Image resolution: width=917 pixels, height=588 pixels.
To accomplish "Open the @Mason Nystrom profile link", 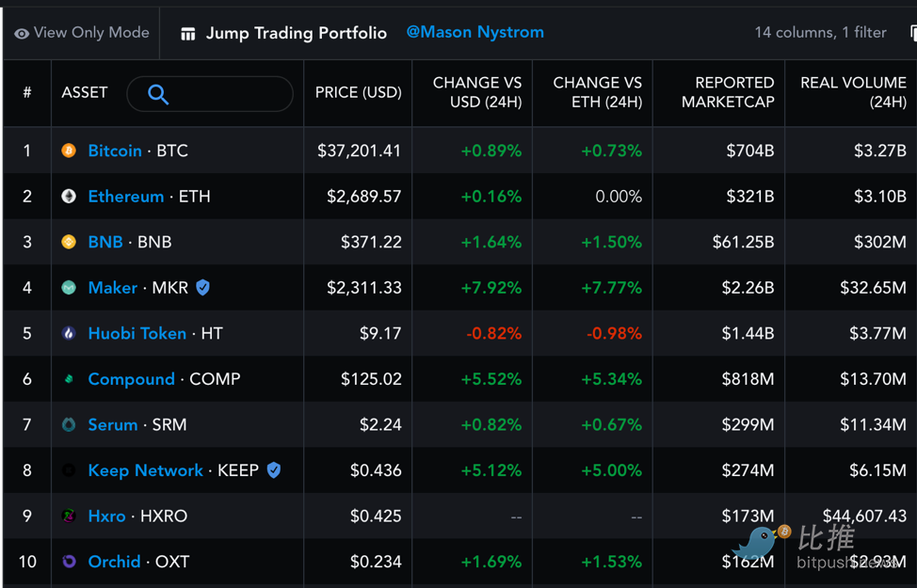I will pos(475,32).
